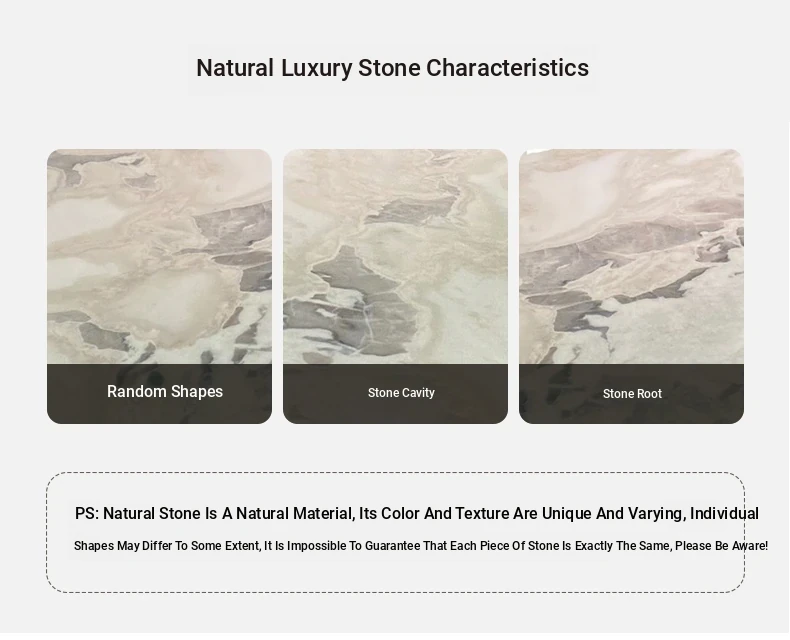Viewport: 790px width, 640px height.
Task: Click the 'Please Be Aware!' text
Action: 723,546
